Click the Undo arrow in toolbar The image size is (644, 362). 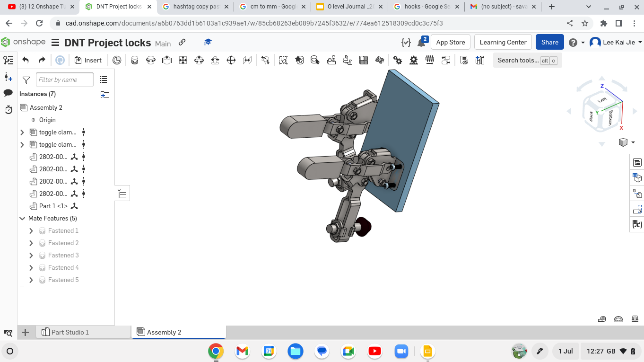[26, 60]
